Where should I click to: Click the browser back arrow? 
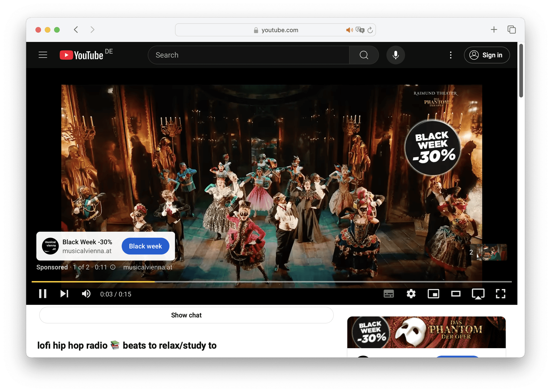[76, 30]
